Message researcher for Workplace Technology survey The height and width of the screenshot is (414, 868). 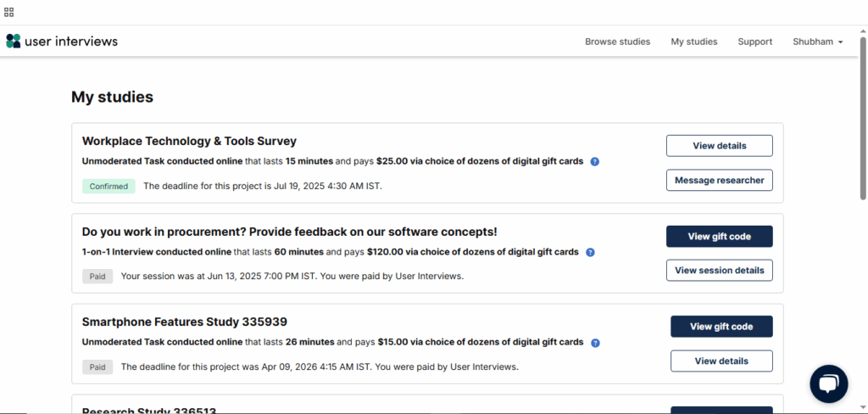(x=719, y=180)
